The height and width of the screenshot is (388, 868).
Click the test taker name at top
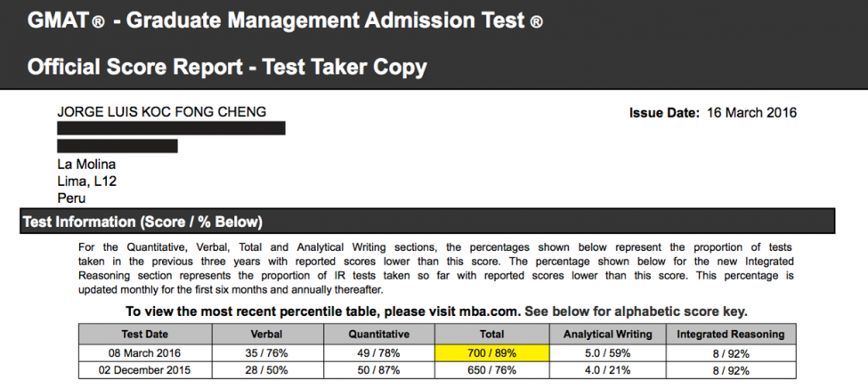click(x=161, y=112)
